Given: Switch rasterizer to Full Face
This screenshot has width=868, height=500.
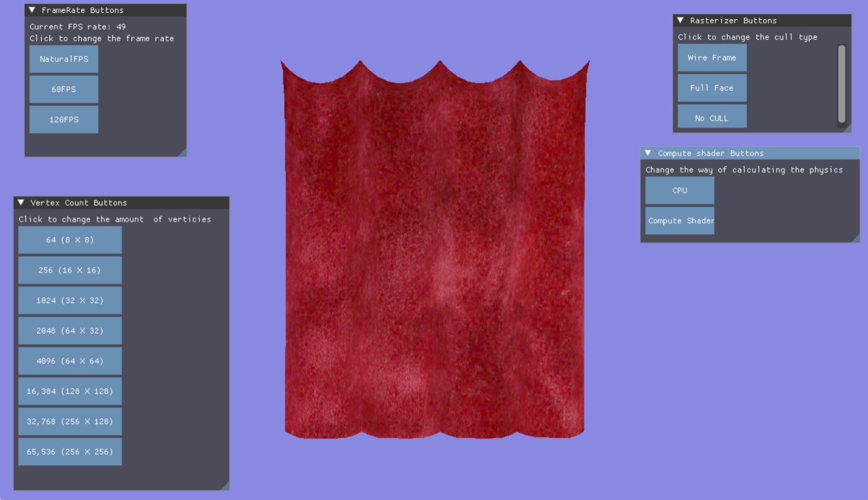Looking at the screenshot, I should pyautogui.click(x=712, y=88).
